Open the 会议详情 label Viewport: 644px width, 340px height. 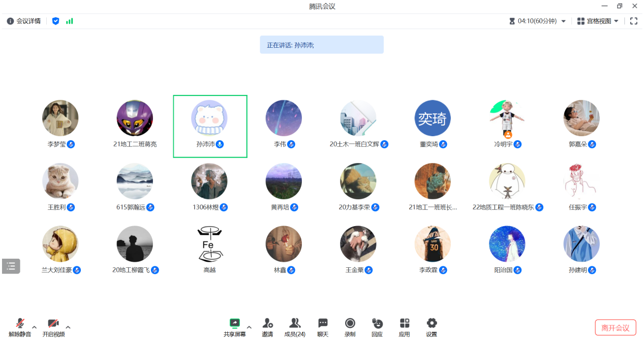(x=28, y=21)
